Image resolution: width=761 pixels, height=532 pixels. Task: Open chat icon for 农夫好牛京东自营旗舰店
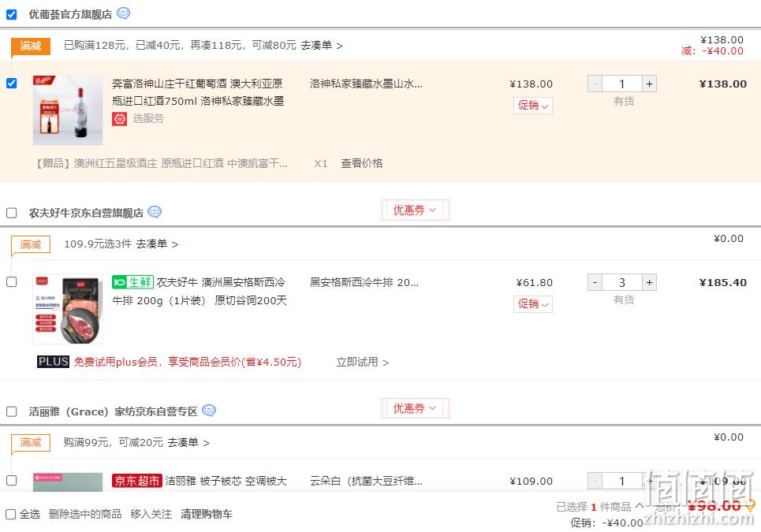[155, 212]
